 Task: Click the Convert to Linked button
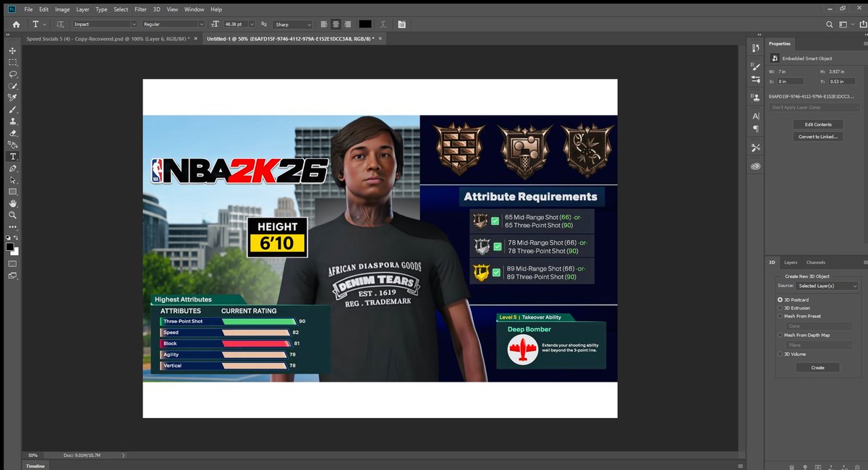818,137
